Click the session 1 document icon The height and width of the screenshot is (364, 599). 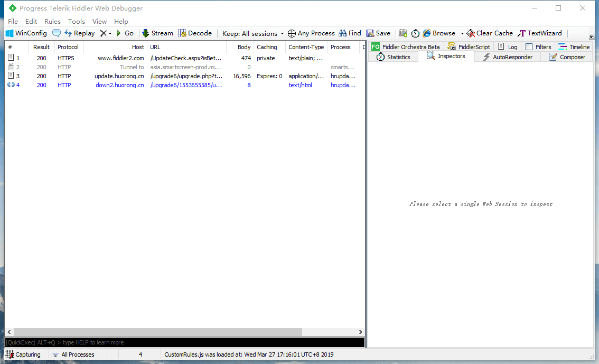coord(11,58)
